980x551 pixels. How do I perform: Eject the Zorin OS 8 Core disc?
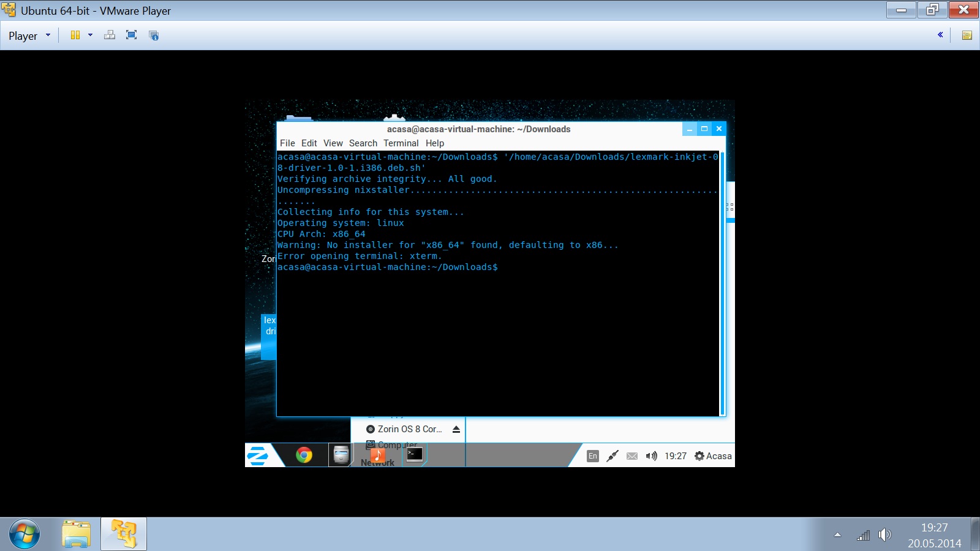tap(456, 430)
